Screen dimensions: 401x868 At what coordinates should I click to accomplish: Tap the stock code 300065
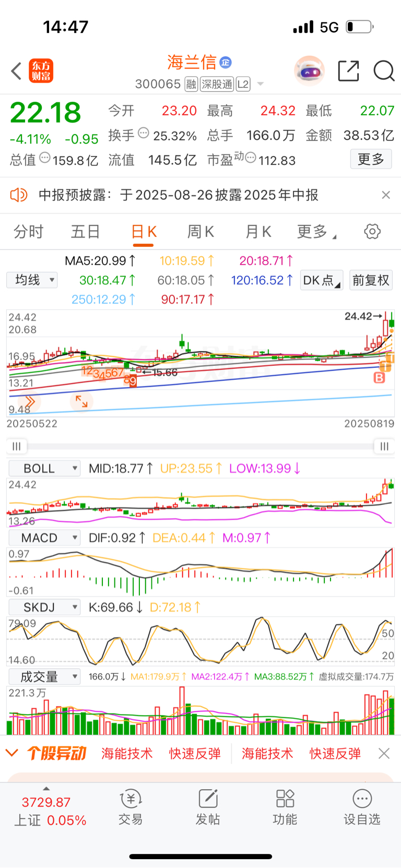click(158, 84)
